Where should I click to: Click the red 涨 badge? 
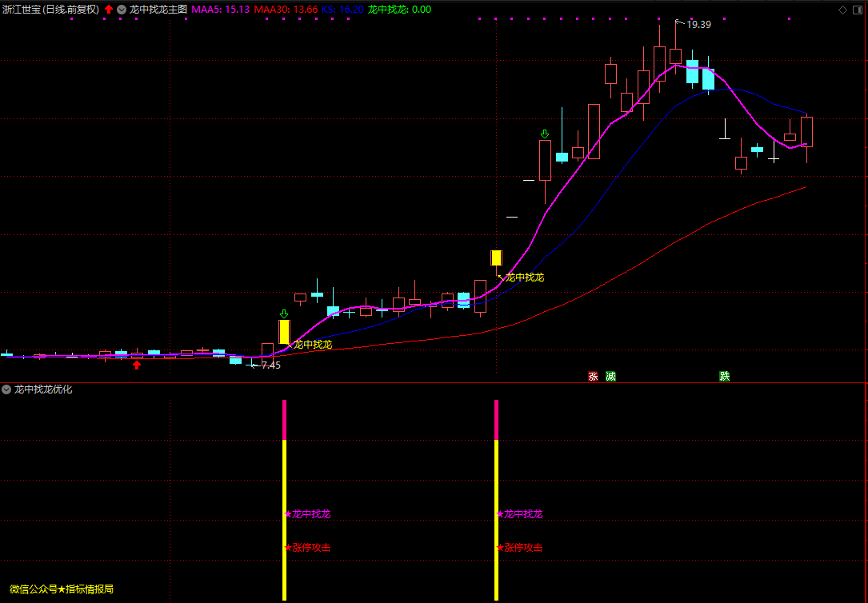click(x=593, y=377)
